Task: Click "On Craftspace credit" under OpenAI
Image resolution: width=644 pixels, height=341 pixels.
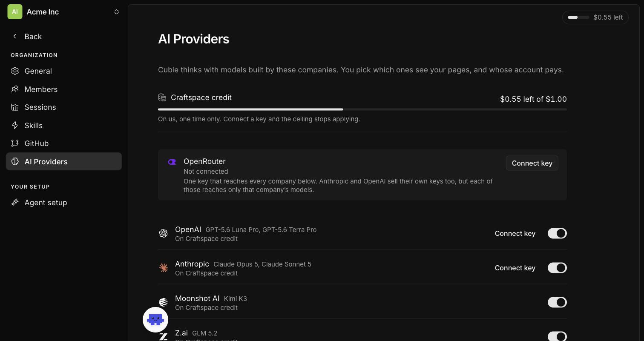Action: coord(206,239)
